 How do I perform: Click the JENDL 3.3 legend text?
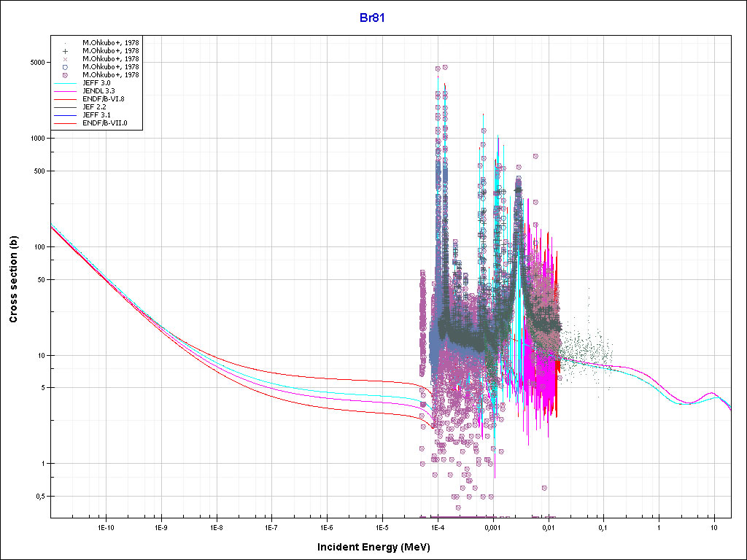99,91
